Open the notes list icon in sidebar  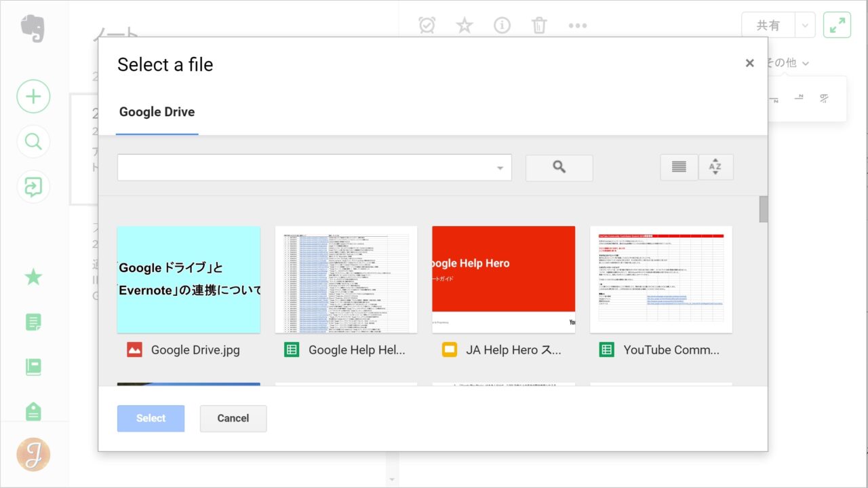[33, 322]
